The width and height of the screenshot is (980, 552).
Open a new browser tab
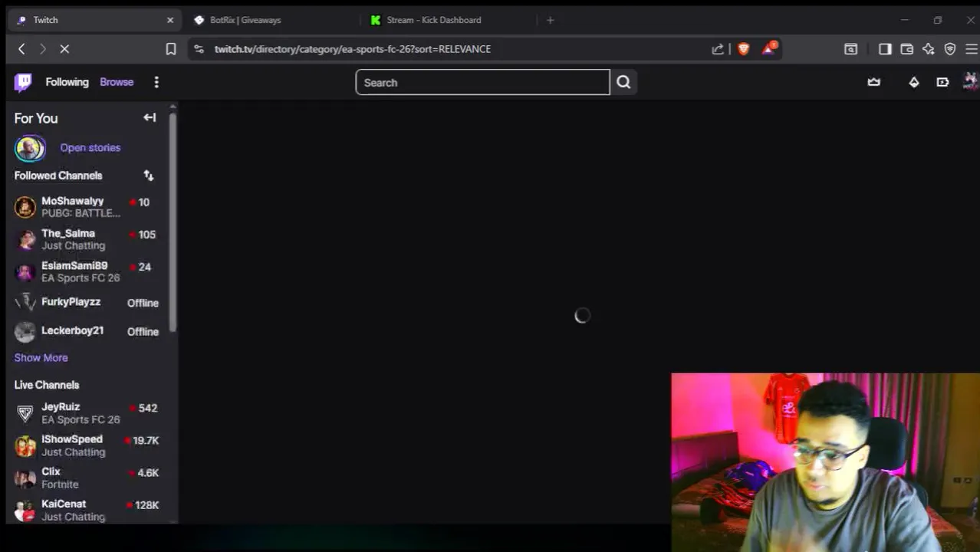click(550, 20)
